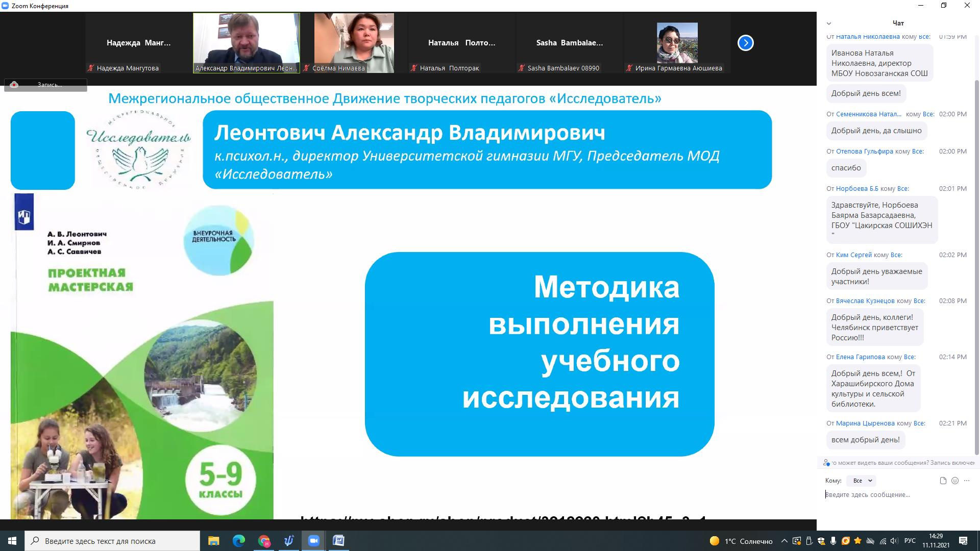Open Zoom from the taskbar

point(313,541)
